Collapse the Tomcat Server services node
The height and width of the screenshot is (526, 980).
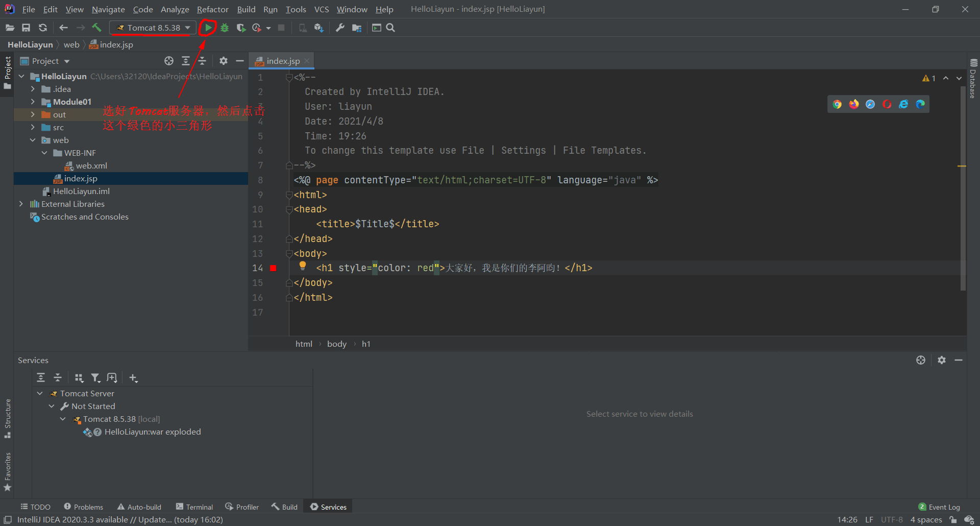40,393
